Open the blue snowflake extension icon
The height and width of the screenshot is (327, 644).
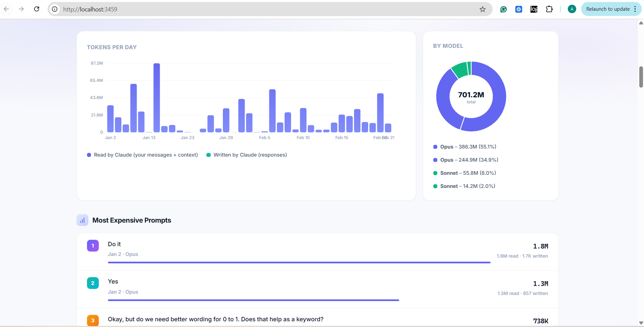point(519,9)
